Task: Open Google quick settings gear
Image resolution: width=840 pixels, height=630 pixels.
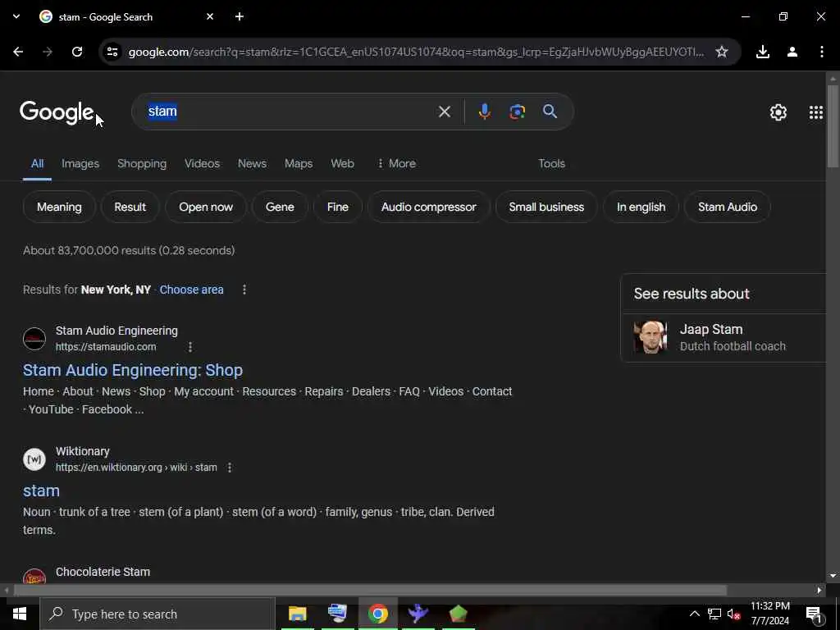Action: point(778,112)
